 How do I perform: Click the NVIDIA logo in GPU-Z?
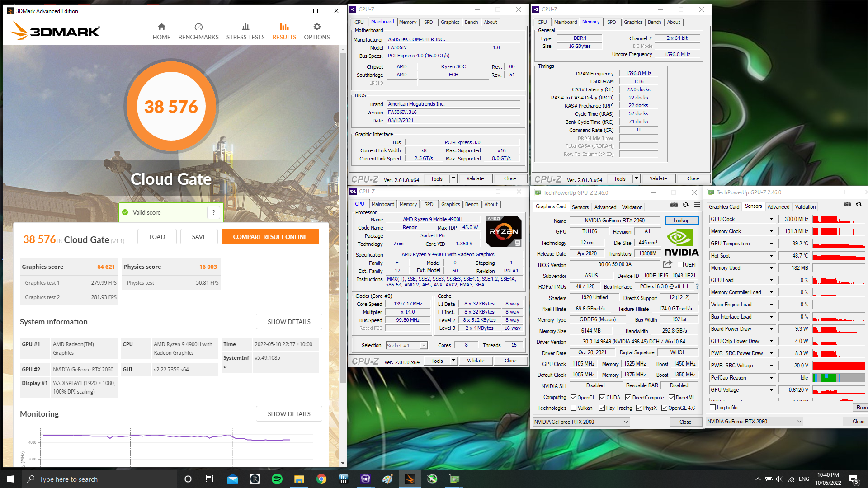click(x=681, y=243)
